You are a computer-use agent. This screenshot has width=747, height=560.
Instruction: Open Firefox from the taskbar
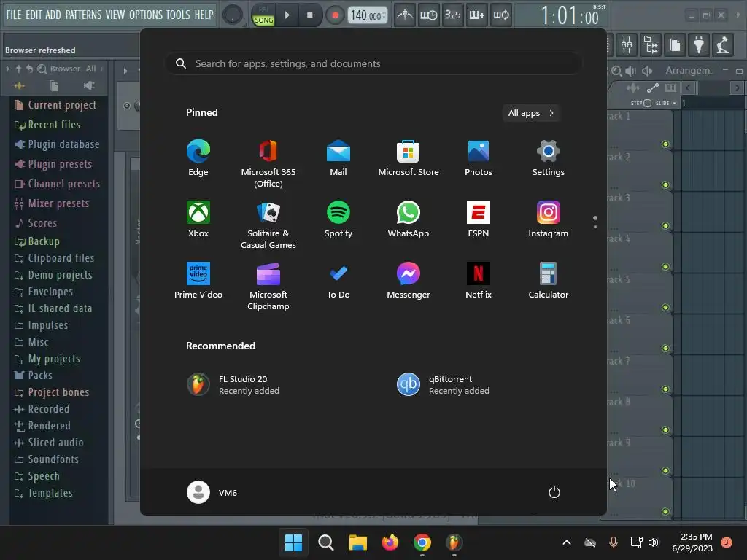(x=390, y=542)
